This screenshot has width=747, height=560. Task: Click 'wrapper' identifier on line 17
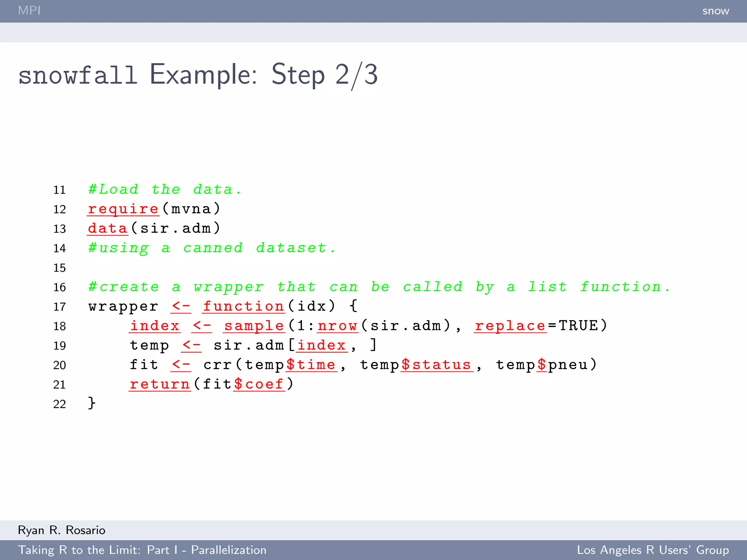click(123, 307)
